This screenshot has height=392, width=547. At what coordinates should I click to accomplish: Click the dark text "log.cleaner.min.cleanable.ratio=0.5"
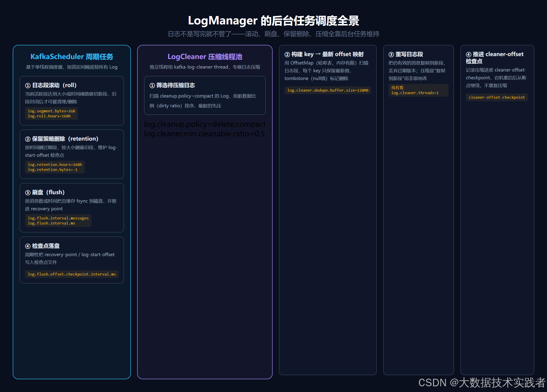pos(204,134)
